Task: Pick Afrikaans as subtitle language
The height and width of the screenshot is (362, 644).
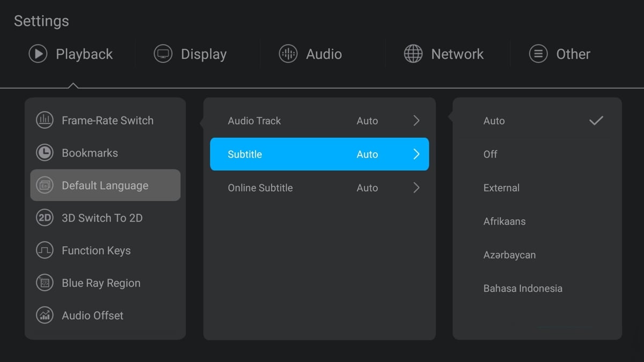Action: click(537, 221)
